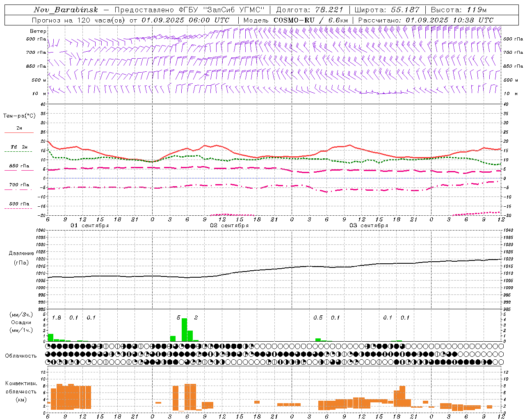The height and width of the screenshot is (420, 525).
Task: Select the Модель COSMO-RU / 6.6км label
Action: [295, 20]
